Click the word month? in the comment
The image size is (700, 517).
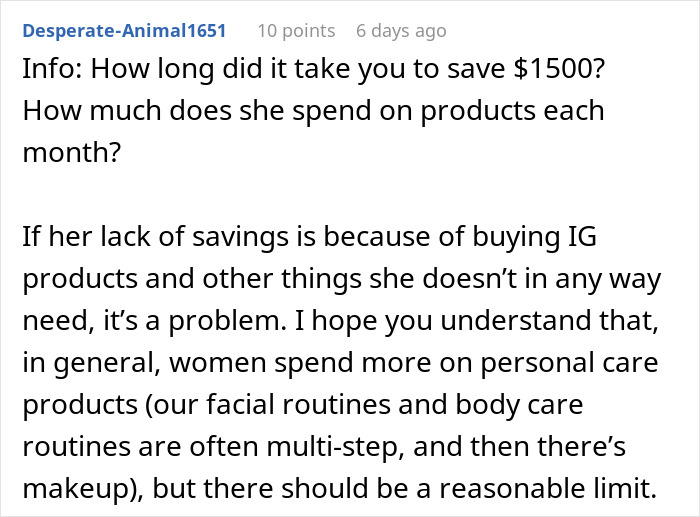pyautogui.click(x=72, y=153)
